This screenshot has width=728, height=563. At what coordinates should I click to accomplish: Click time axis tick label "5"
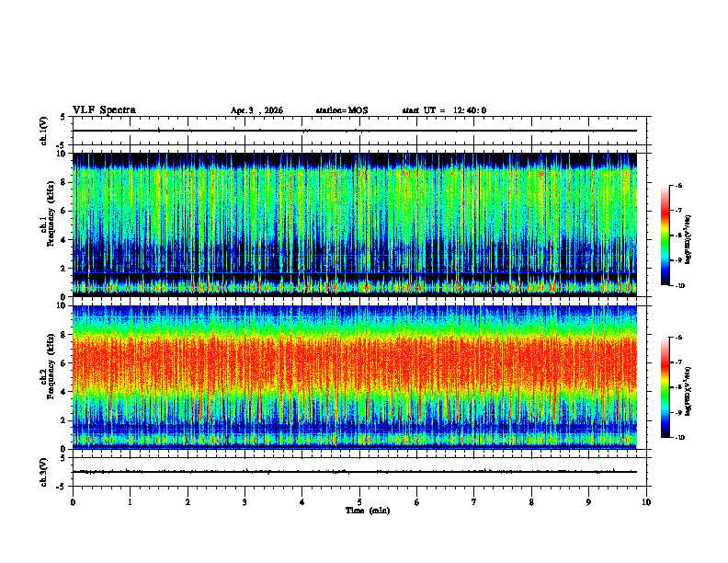tap(359, 502)
